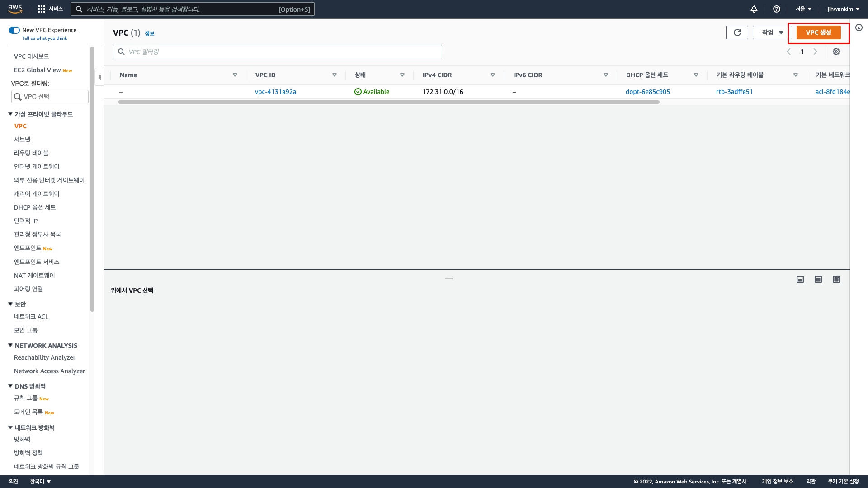Open network ACL link acl-8fd184e
This screenshot has width=868, height=488.
pyautogui.click(x=832, y=92)
